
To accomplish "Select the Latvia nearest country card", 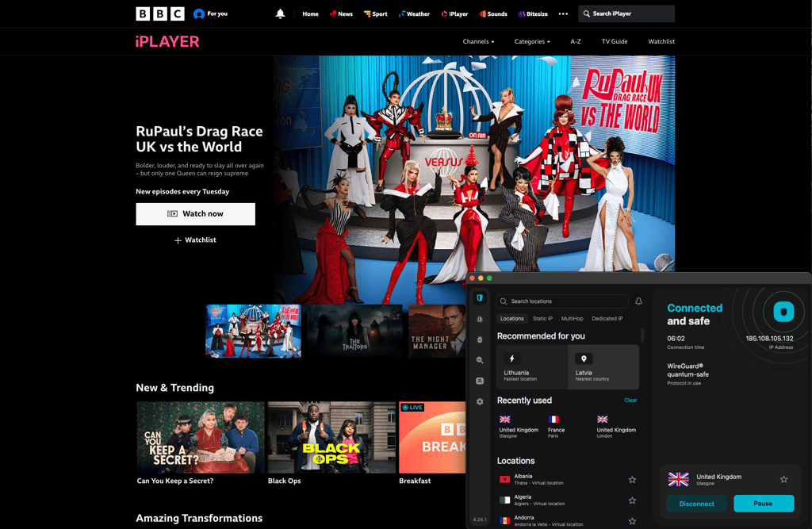I will [603, 367].
